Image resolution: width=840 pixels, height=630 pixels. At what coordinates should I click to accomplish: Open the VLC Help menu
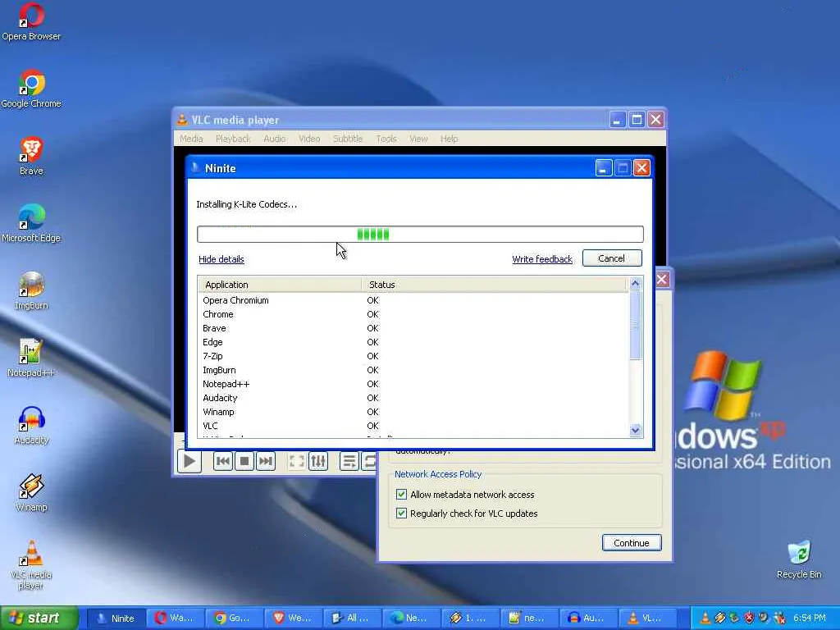click(449, 139)
